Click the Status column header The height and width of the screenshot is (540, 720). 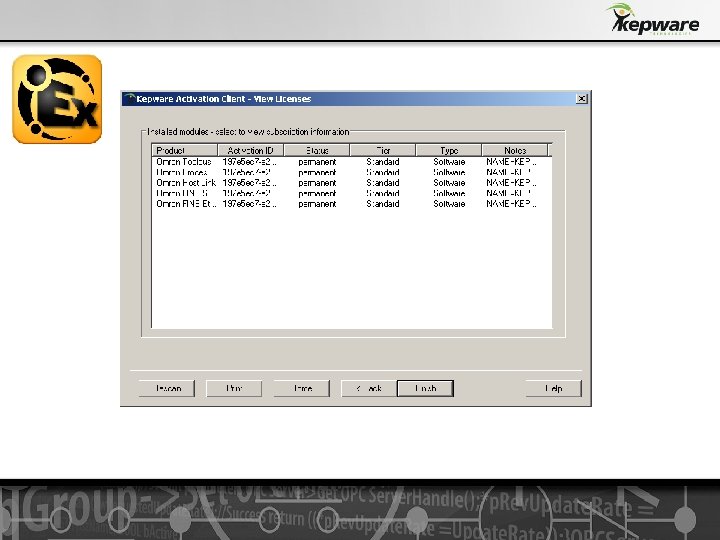coord(317,150)
